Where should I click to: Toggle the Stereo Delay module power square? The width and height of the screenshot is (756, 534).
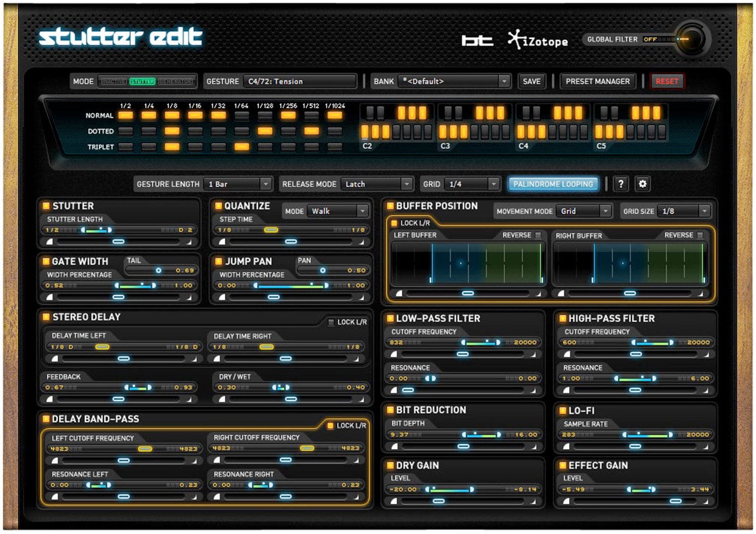point(46,316)
